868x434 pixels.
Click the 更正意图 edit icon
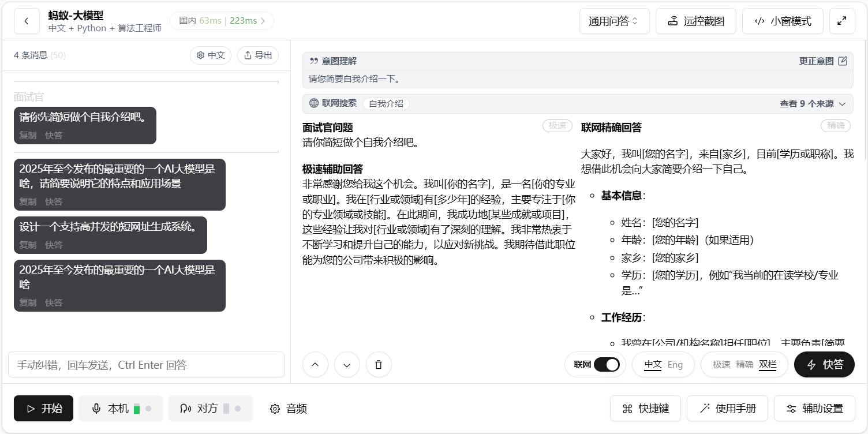click(x=842, y=61)
